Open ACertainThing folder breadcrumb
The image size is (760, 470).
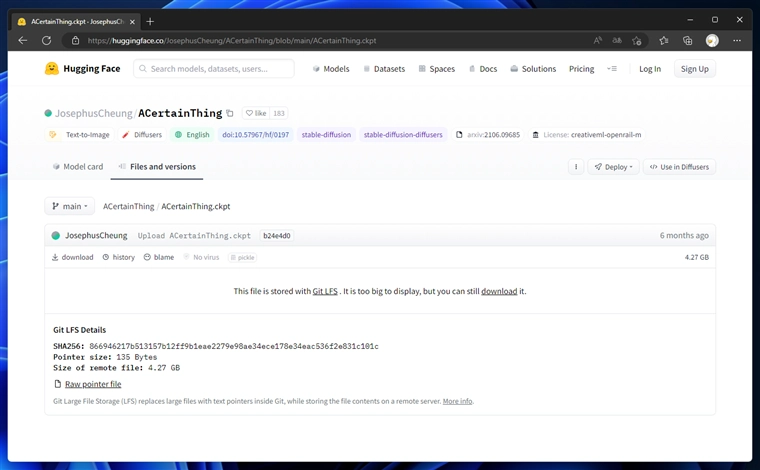(x=128, y=206)
